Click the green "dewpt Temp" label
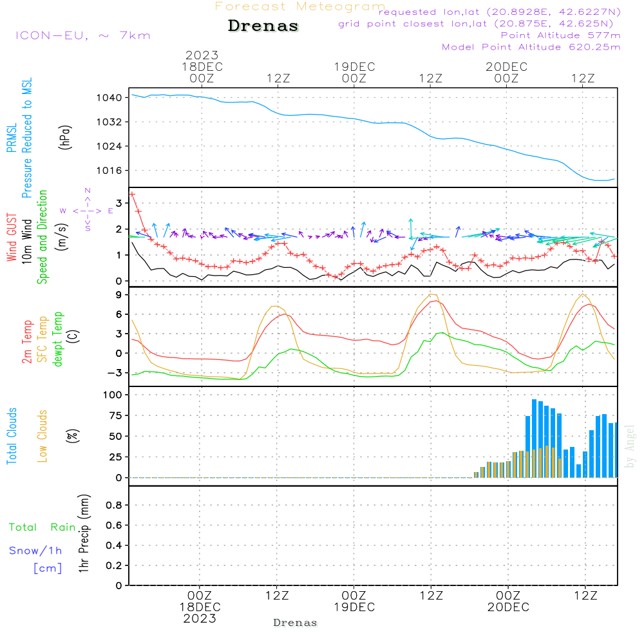The width and height of the screenshot is (644, 644). coord(58,339)
